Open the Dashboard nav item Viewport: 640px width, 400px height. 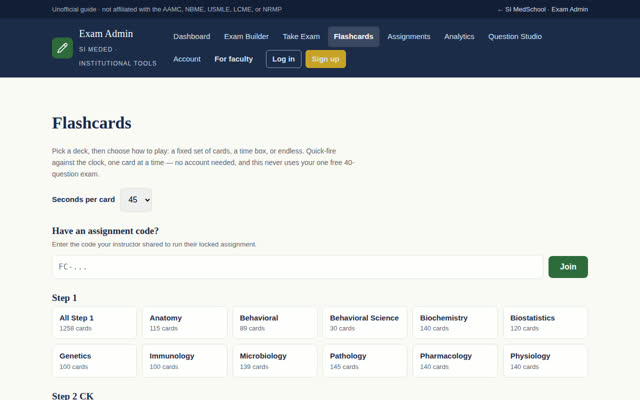191,36
